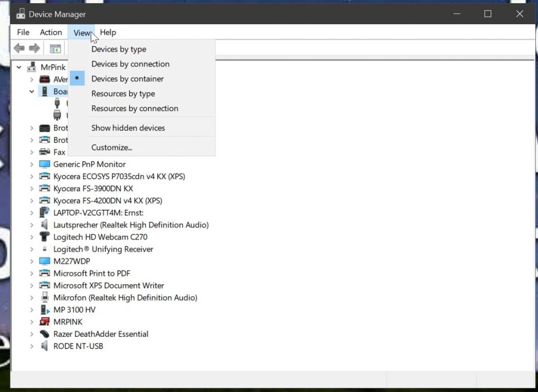Expand the Generic PnP Monitor node

tap(32, 164)
